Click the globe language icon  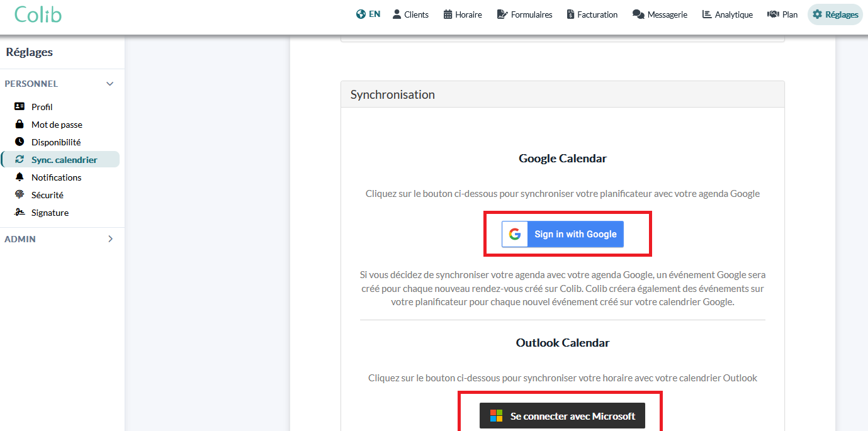pos(361,14)
